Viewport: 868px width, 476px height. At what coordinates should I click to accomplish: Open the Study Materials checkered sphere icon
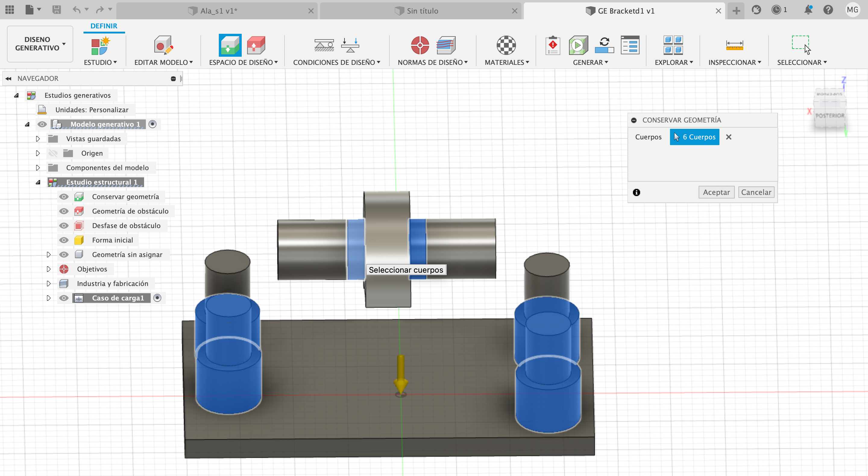[x=506, y=45]
